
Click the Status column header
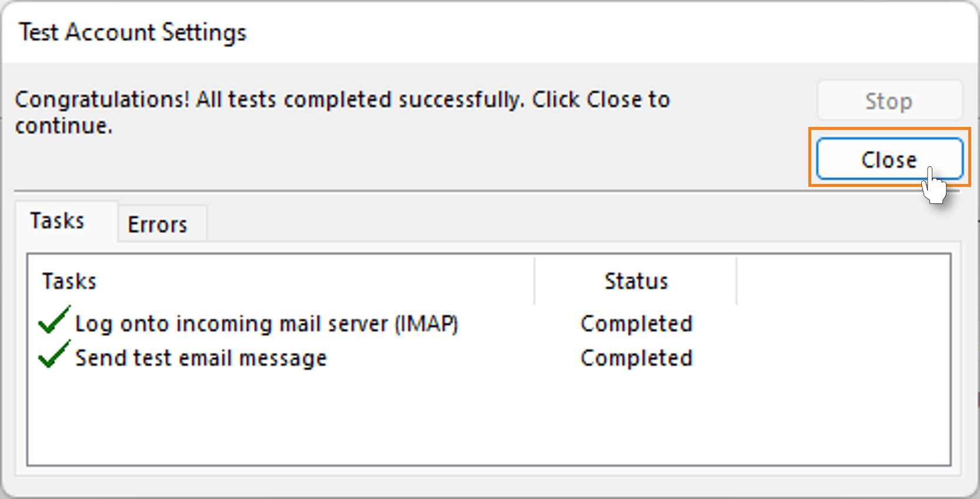636,281
